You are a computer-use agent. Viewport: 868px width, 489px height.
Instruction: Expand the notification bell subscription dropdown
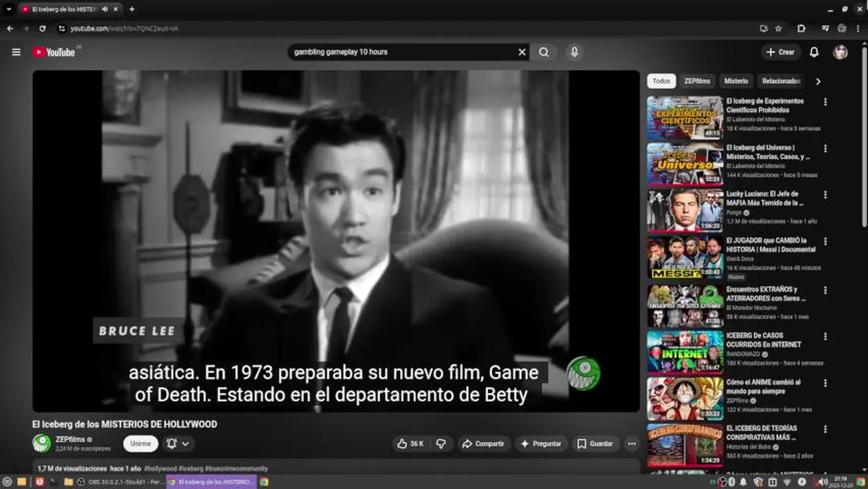click(178, 443)
